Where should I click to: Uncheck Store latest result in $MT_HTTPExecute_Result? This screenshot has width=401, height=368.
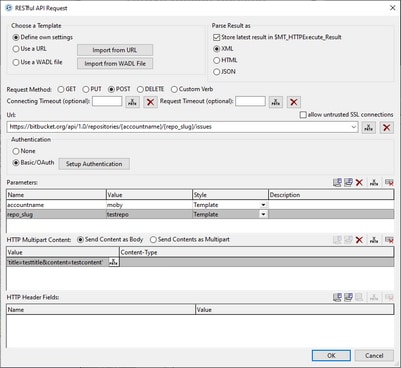(216, 37)
